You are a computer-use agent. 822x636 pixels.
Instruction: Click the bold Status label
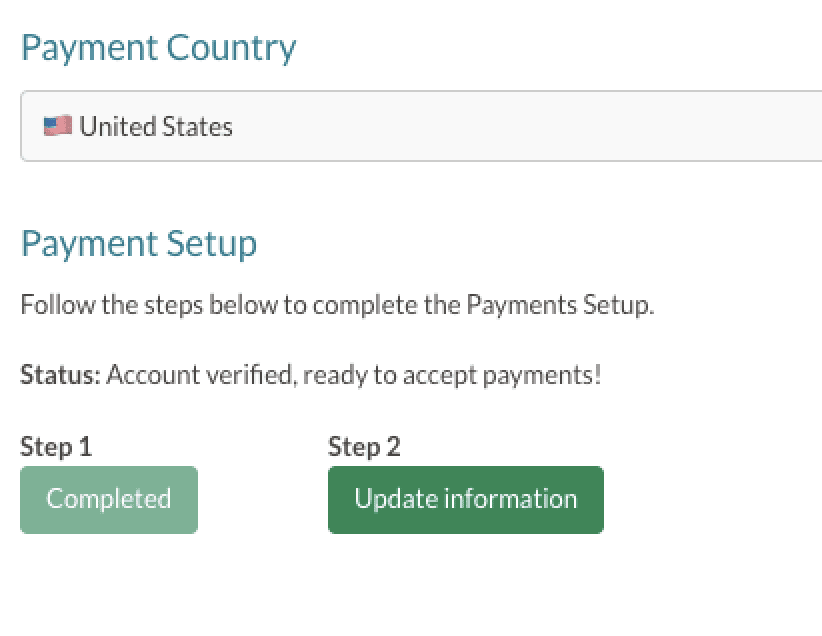click(60, 376)
